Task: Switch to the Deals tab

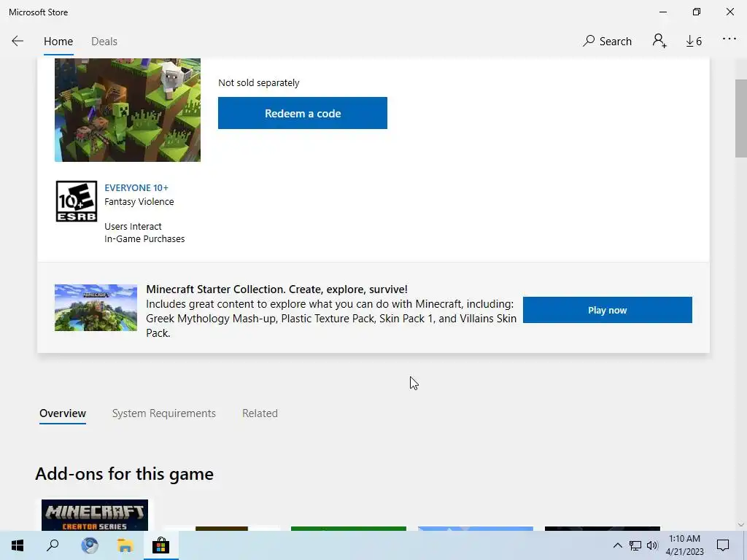Action: point(104,42)
